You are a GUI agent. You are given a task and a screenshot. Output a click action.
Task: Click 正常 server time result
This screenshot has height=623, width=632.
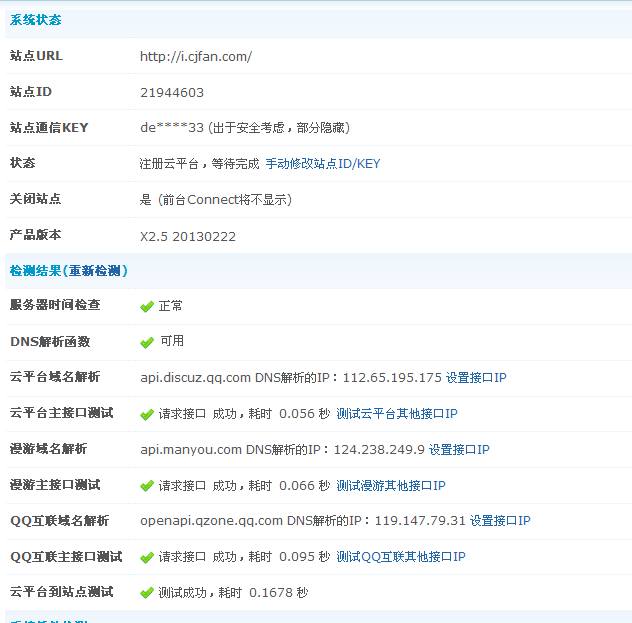170,305
